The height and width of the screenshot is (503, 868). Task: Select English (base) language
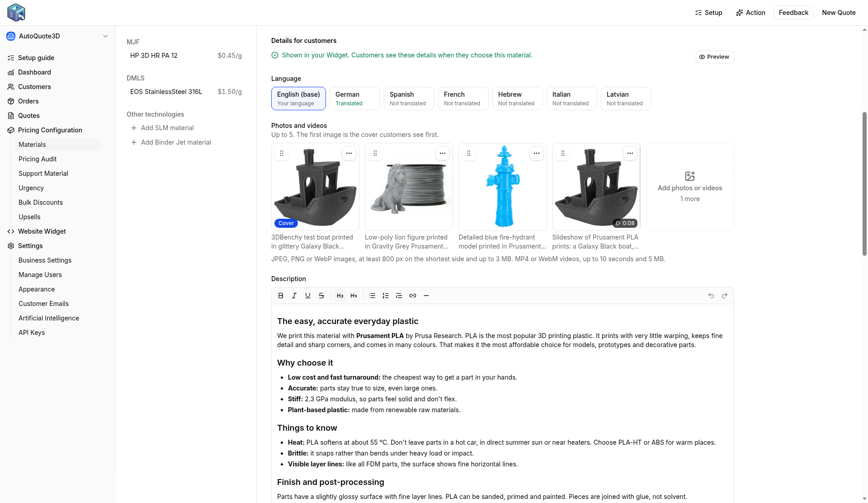[298, 99]
